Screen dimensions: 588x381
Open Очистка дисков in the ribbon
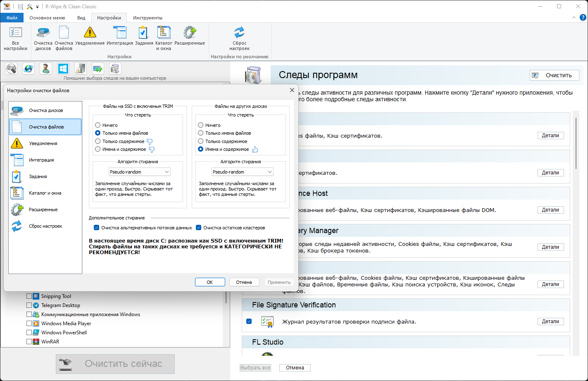43,38
